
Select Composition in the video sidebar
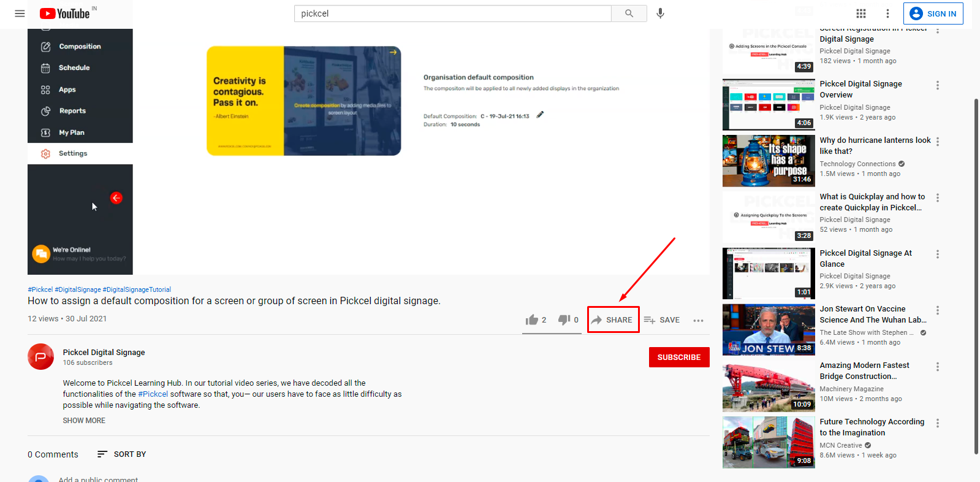[80, 47]
